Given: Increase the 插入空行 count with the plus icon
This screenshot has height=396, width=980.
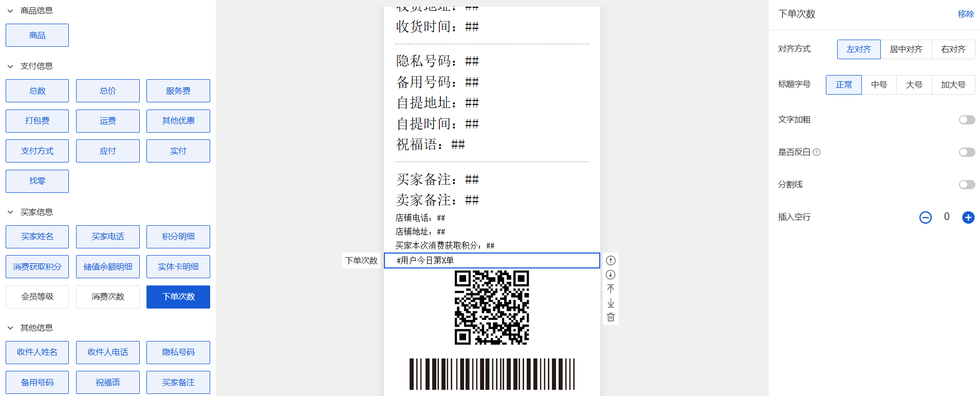Looking at the screenshot, I should 968,218.
